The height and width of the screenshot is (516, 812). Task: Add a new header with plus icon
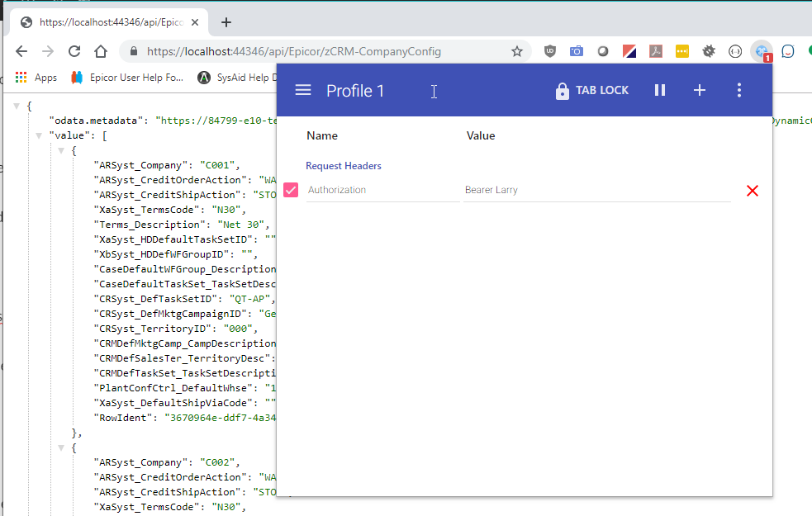[700, 90]
